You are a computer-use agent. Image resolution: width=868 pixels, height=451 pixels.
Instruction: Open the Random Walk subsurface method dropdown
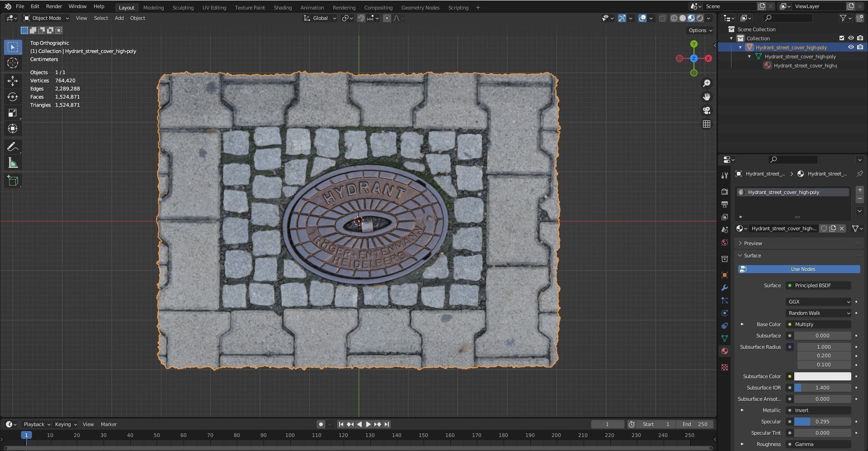coord(819,313)
